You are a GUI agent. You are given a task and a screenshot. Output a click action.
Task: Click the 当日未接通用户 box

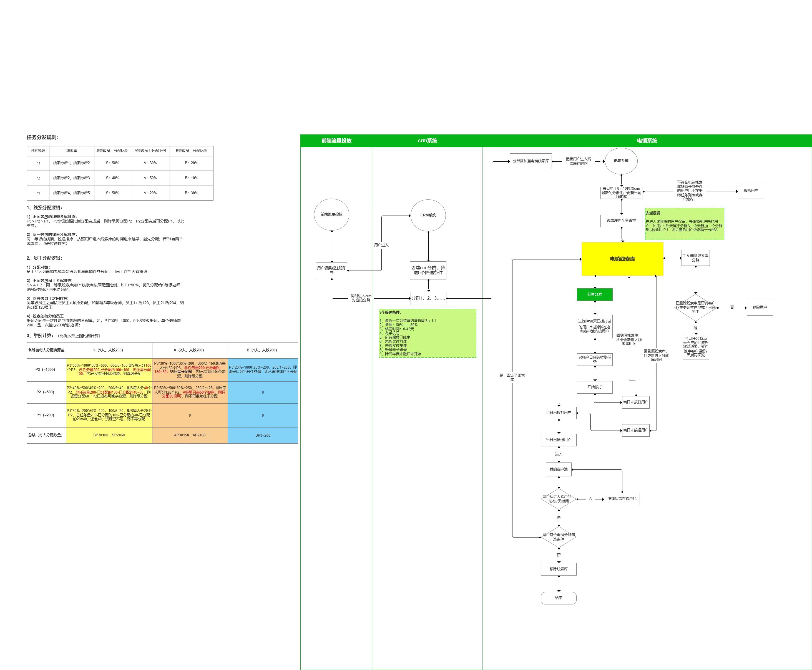[635, 430]
